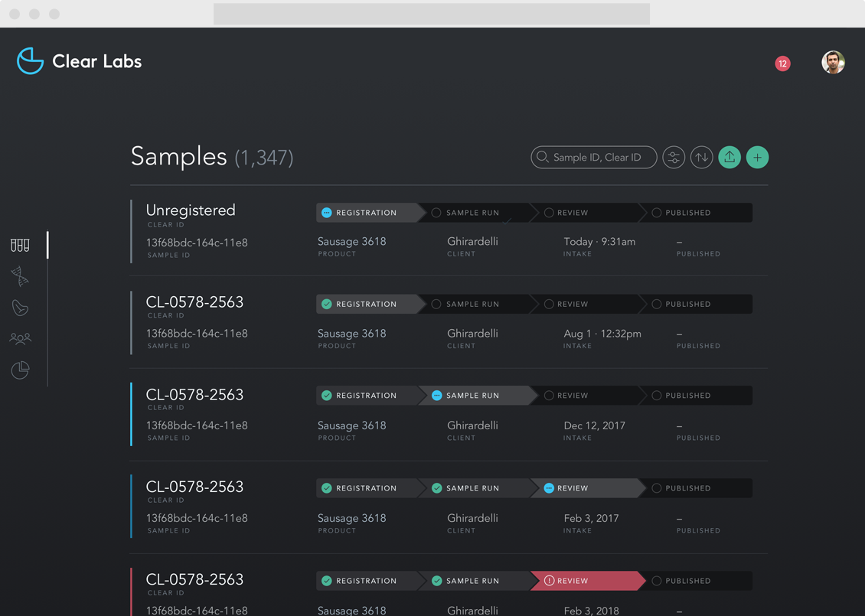865x616 pixels.
Task: Open CL-0578-2563 with Dec 12, 2017 intake
Action: pyautogui.click(x=194, y=395)
